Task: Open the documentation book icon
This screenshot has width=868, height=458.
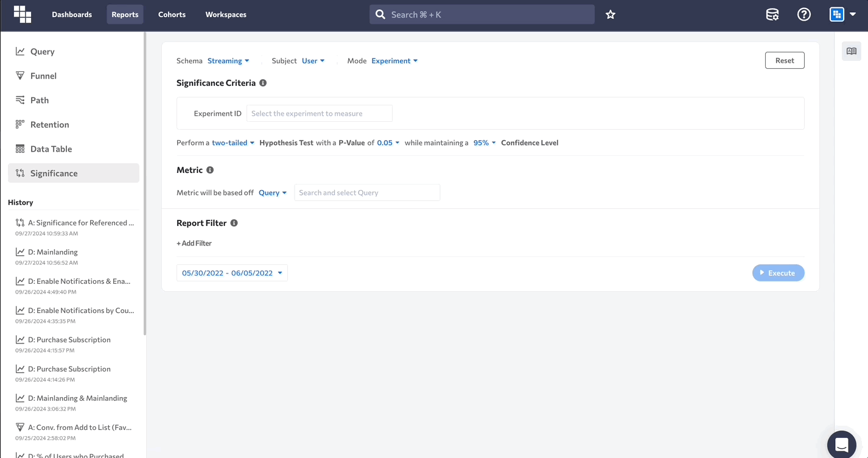Action: (x=852, y=51)
